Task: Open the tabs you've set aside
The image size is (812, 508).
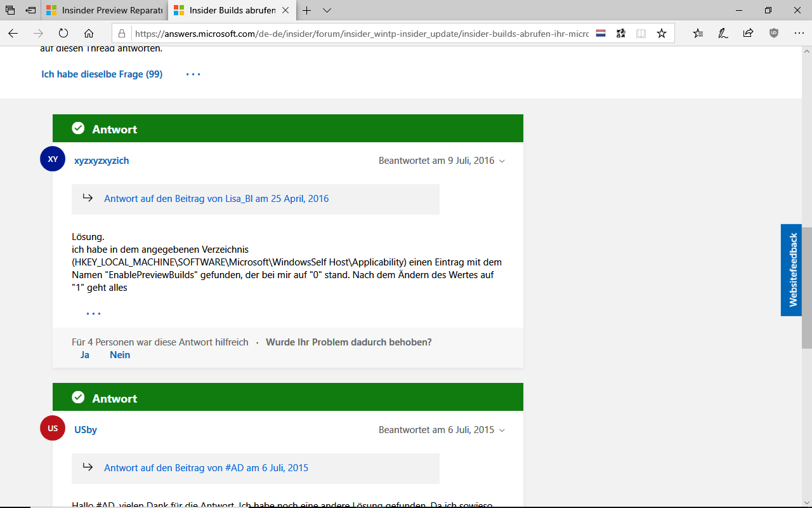Action: coord(10,10)
